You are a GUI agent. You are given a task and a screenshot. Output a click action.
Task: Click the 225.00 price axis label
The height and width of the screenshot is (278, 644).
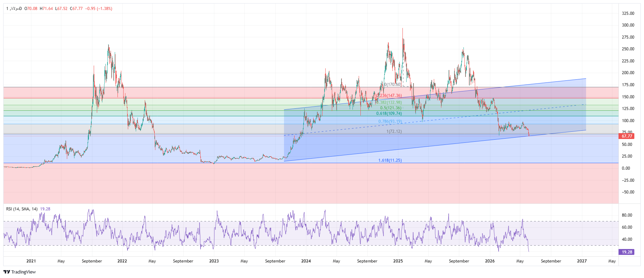(628, 61)
